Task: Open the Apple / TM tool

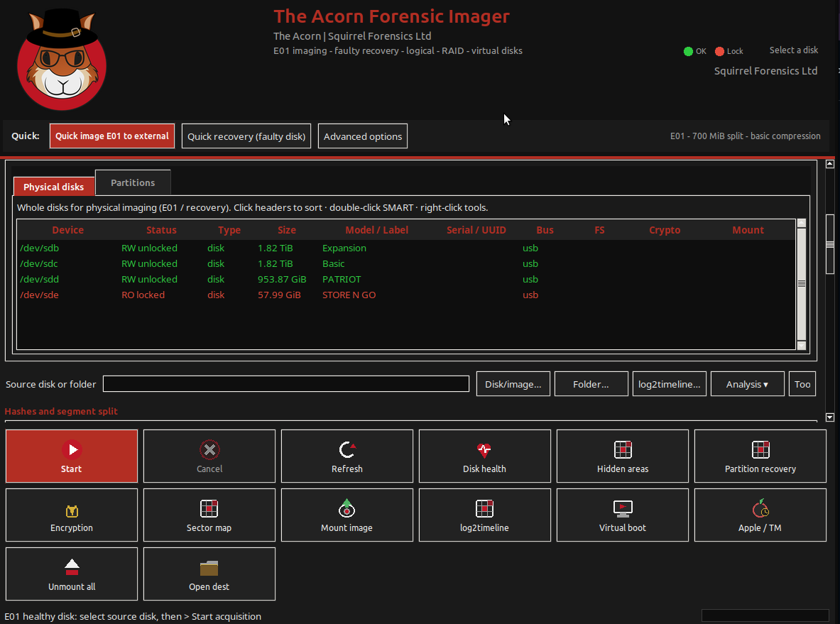Action: pos(760,515)
